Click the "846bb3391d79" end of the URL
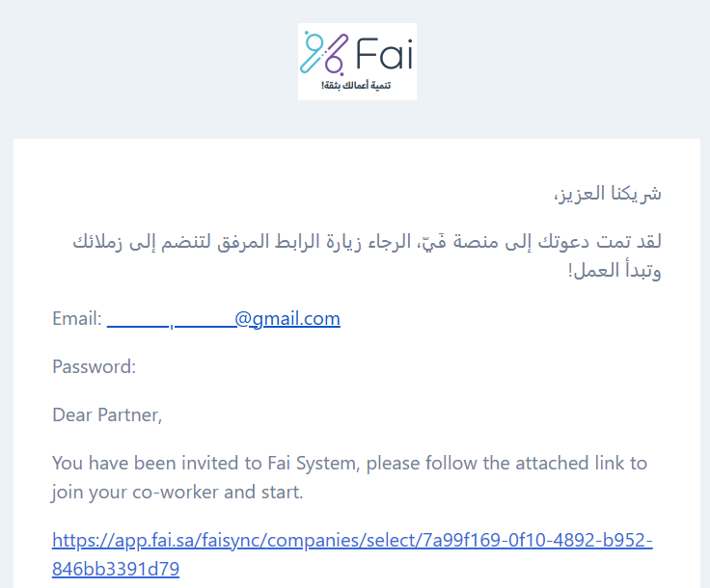 pos(116,569)
